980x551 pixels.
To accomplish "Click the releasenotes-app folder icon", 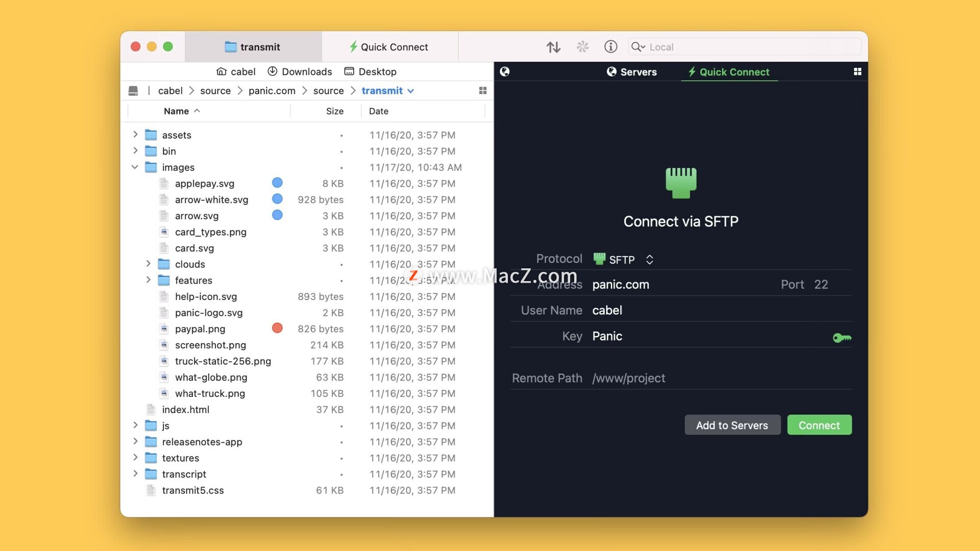I will (151, 441).
